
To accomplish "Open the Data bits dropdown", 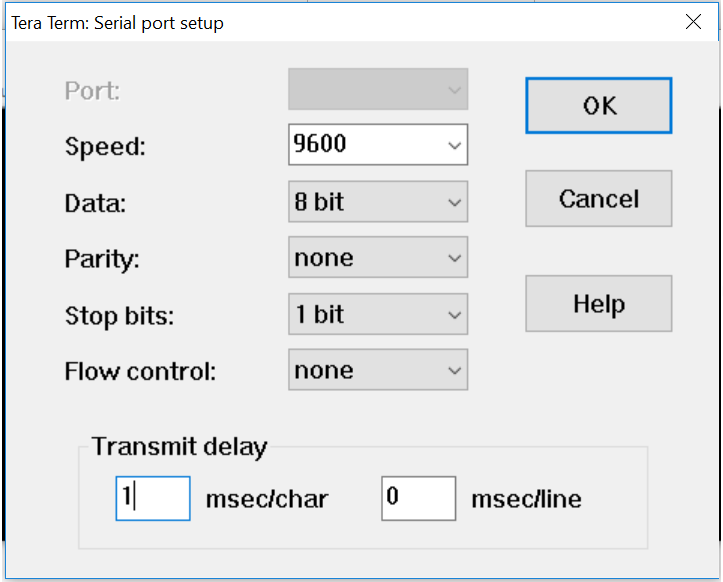I will coord(377,202).
